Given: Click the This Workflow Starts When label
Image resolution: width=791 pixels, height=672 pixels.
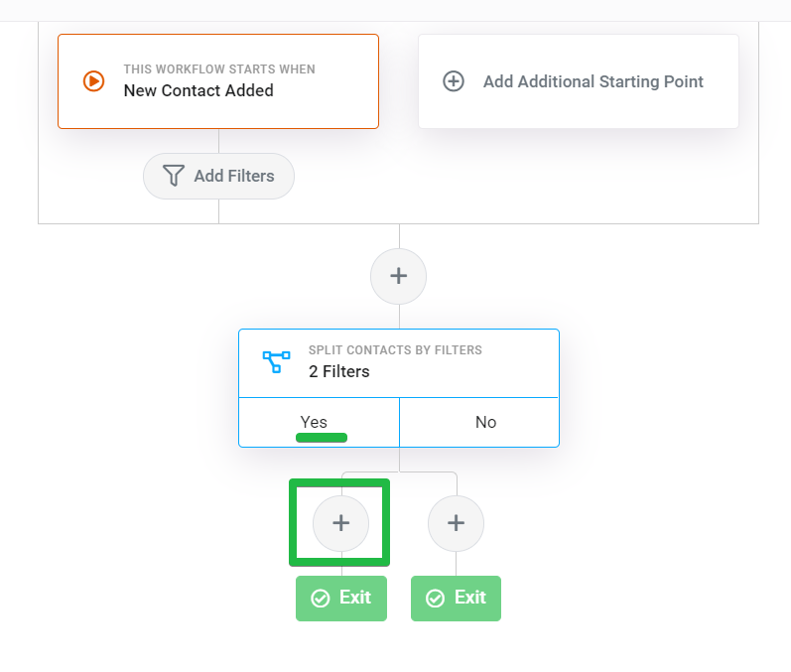Looking at the screenshot, I should 219,69.
